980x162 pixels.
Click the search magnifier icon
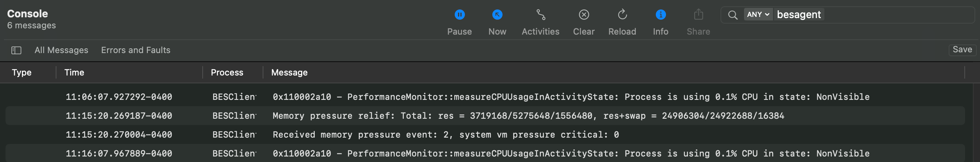coord(733,15)
